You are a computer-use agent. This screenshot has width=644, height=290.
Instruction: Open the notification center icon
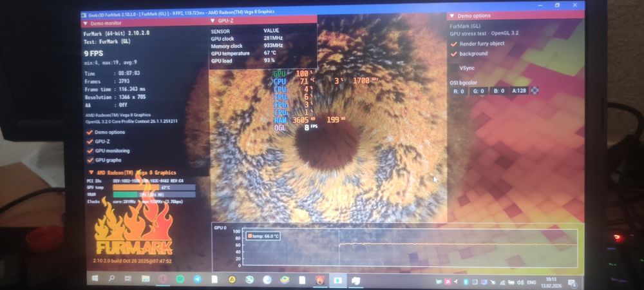571,283
